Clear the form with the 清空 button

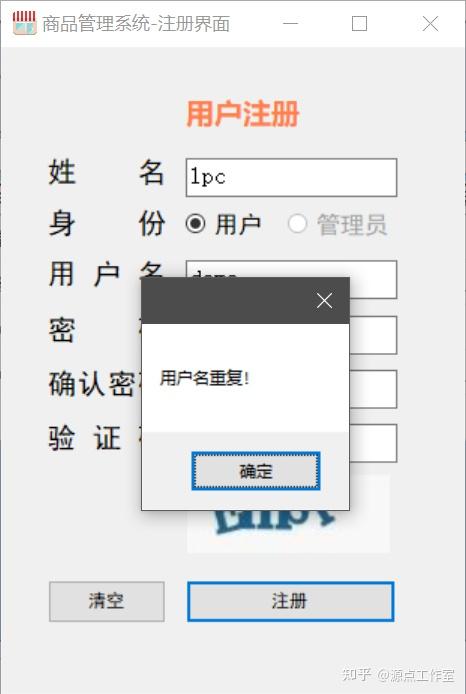tap(107, 601)
